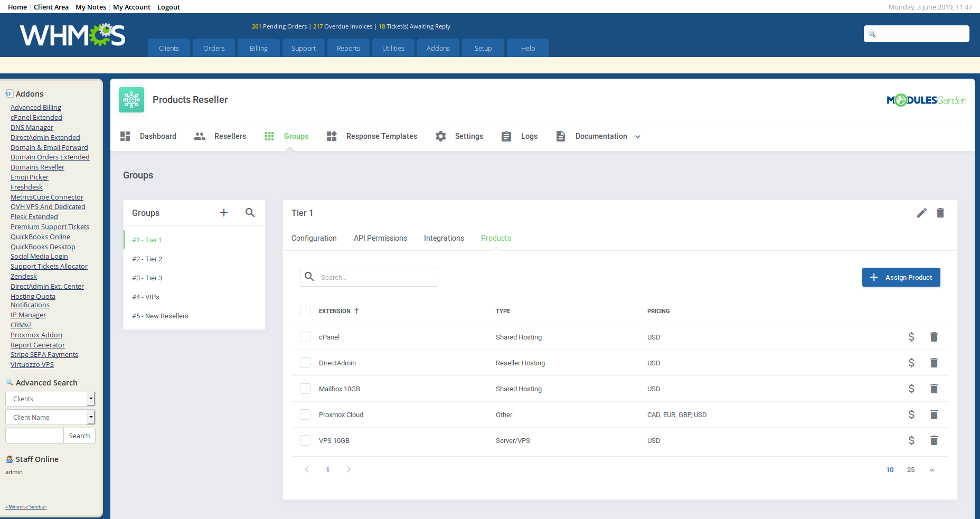
Task: Focus the advanced search text input
Action: click(34, 436)
